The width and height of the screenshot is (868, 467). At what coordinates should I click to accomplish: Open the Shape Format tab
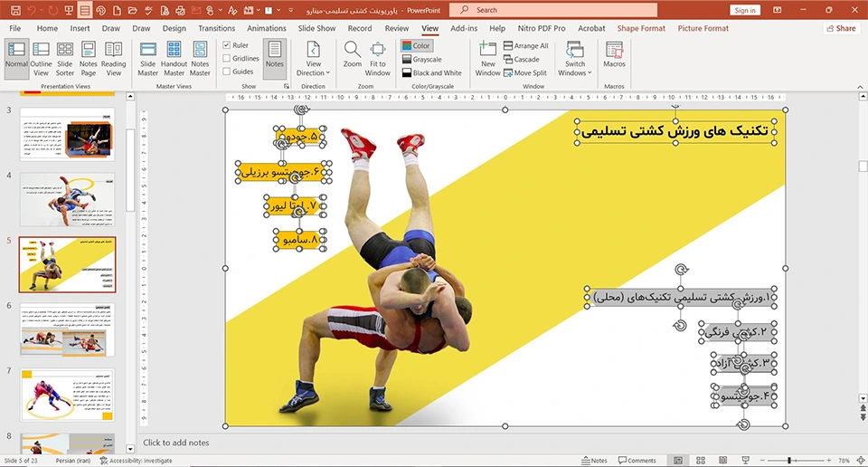[x=641, y=28]
